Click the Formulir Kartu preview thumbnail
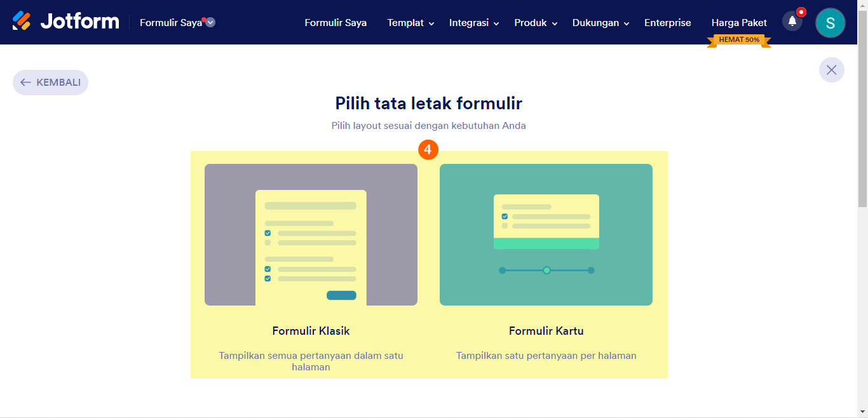This screenshot has width=868, height=418. (x=546, y=234)
